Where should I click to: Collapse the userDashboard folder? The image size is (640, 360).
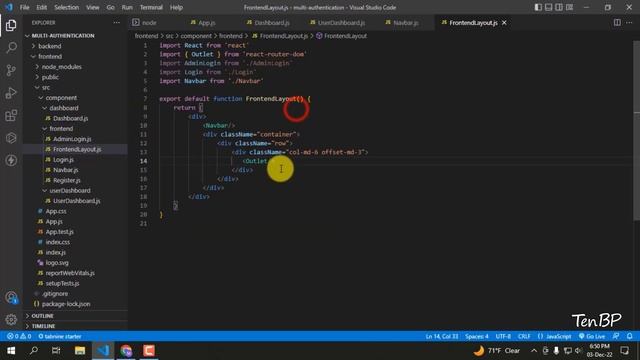click(70, 191)
